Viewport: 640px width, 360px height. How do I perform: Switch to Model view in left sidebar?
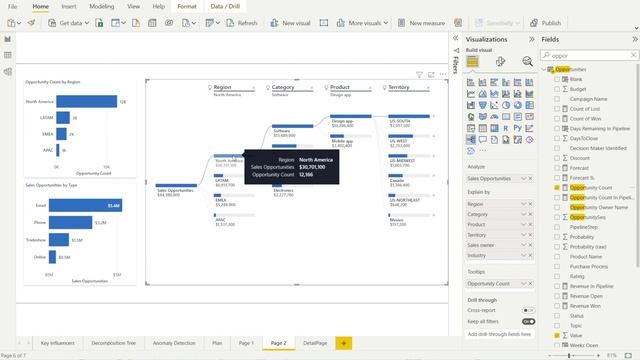coord(8,71)
